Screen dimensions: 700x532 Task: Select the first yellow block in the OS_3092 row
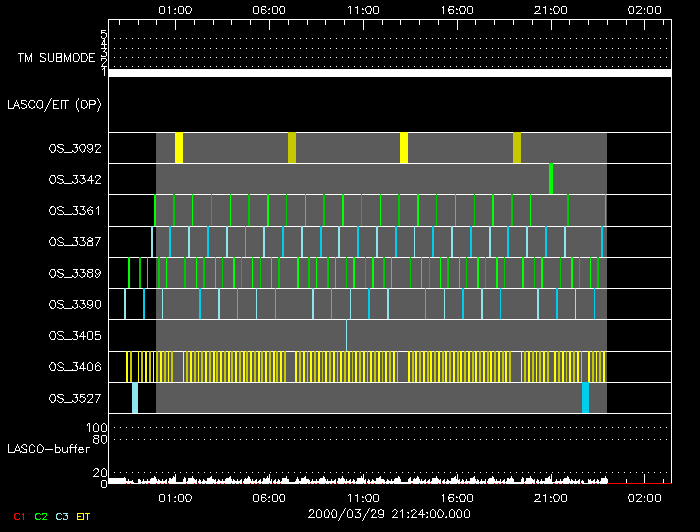(179, 148)
